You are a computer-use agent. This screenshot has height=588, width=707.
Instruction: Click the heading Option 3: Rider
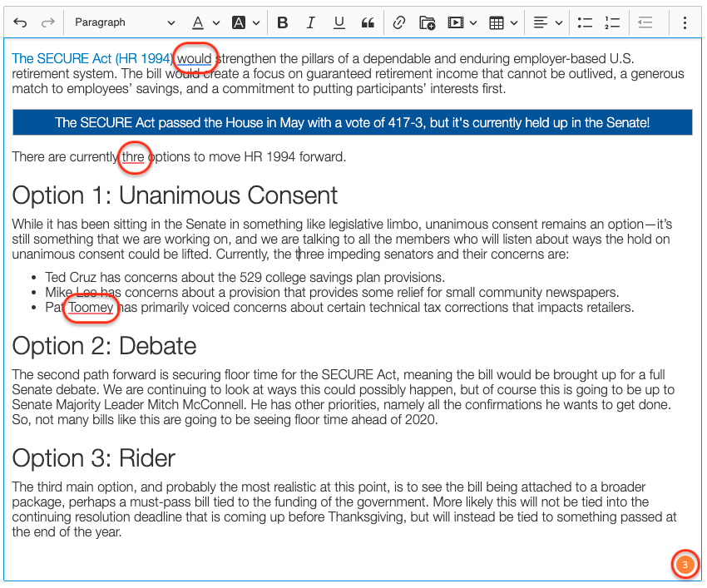point(93,458)
